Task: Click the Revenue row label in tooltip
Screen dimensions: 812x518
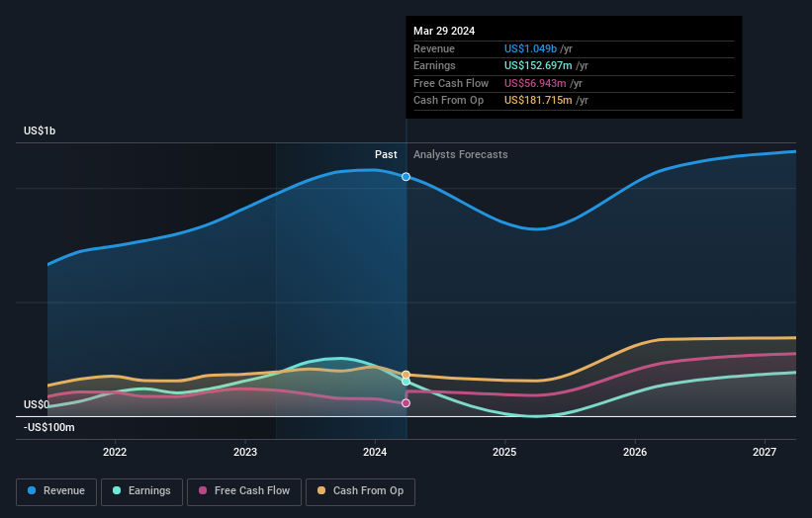Action: tap(434, 48)
